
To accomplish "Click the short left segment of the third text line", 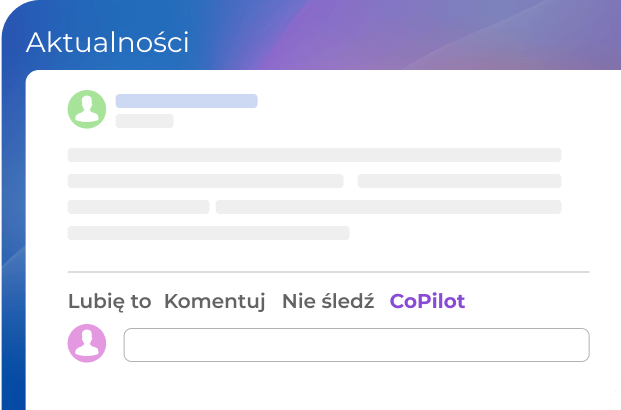I will (x=138, y=207).
